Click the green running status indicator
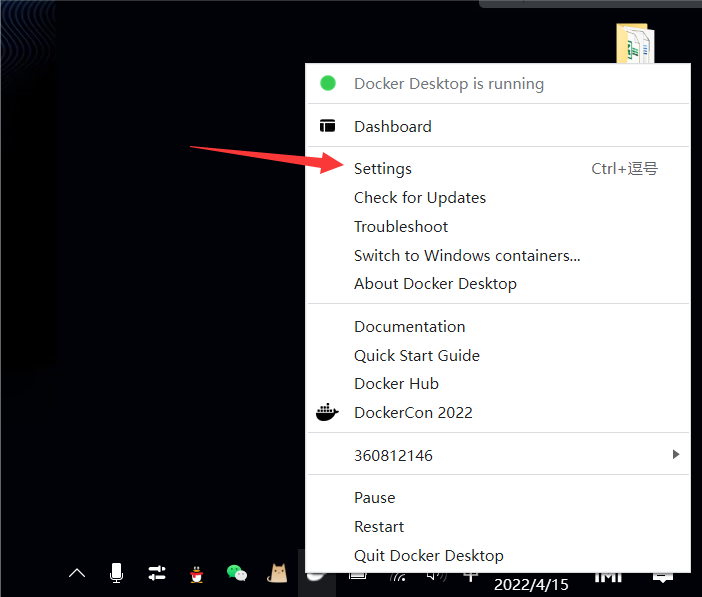This screenshot has width=702, height=597. pos(328,83)
